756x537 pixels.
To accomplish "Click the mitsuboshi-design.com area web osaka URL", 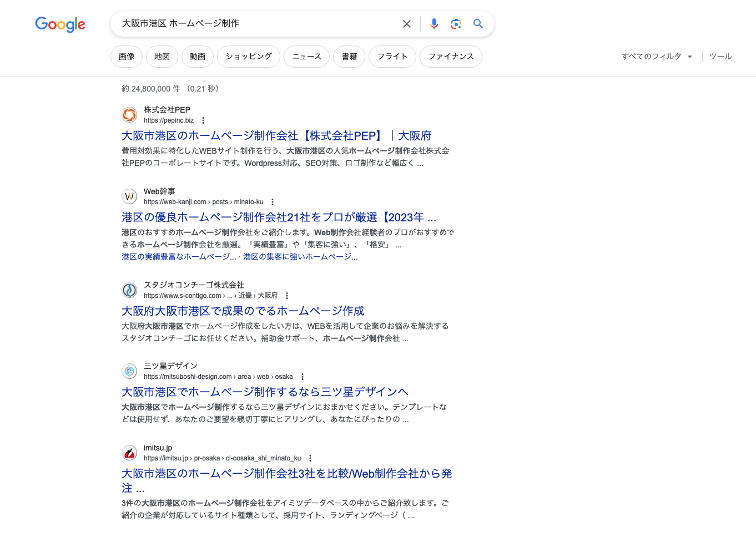I will click(218, 377).
